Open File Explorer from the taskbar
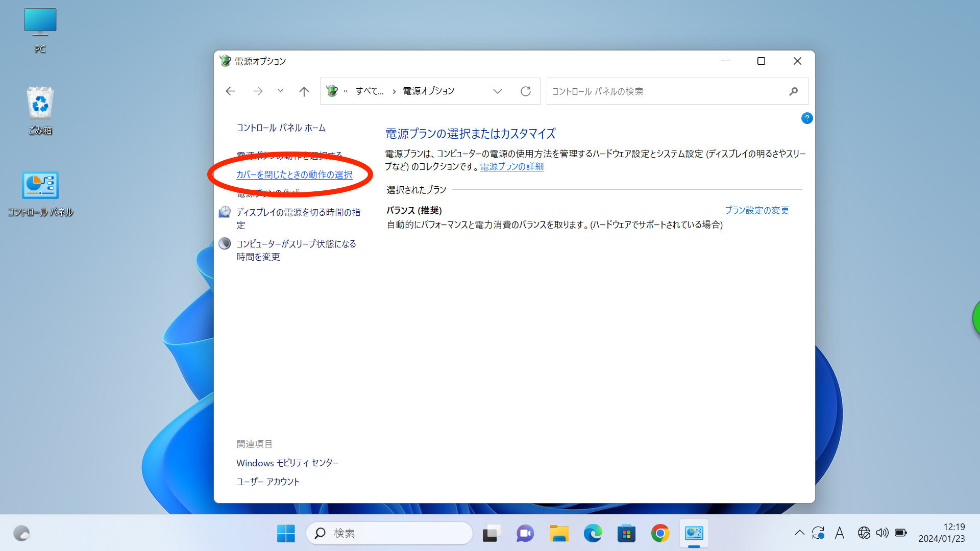The width and height of the screenshot is (980, 551). coord(559,533)
